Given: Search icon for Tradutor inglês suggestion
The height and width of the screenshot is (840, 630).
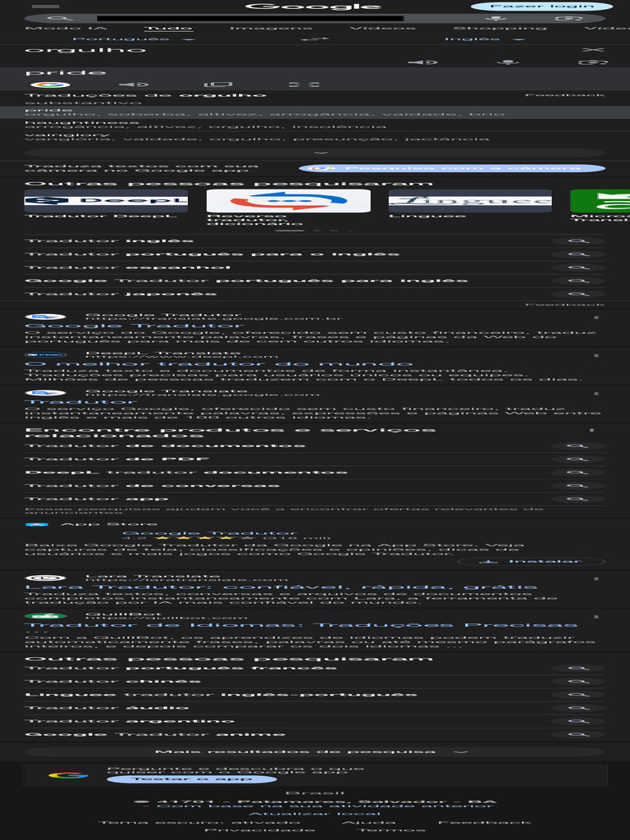Looking at the screenshot, I should [578, 241].
